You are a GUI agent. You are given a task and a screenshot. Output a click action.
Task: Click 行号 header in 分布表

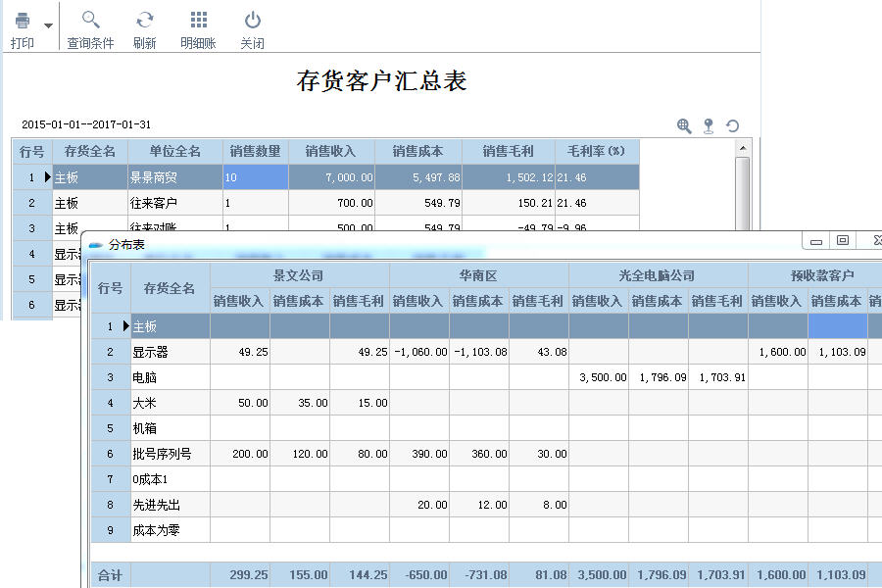110,288
